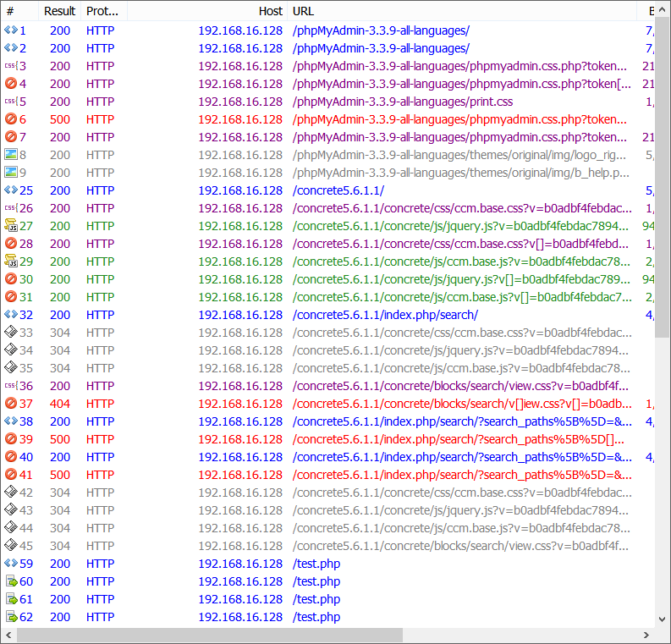Sort sessions by the Result column header
The height and width of the screenshot is (644, 671).
tap(59, 11)
